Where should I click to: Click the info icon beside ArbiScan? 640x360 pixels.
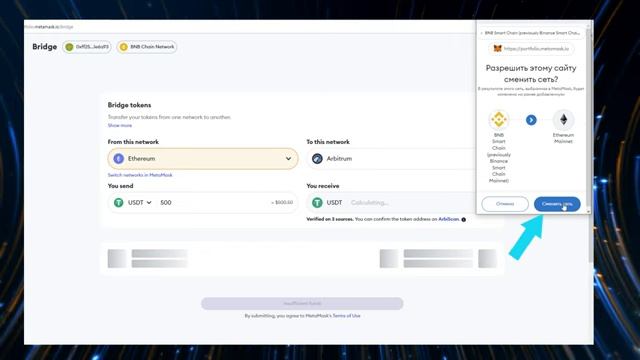click(464, 220)
